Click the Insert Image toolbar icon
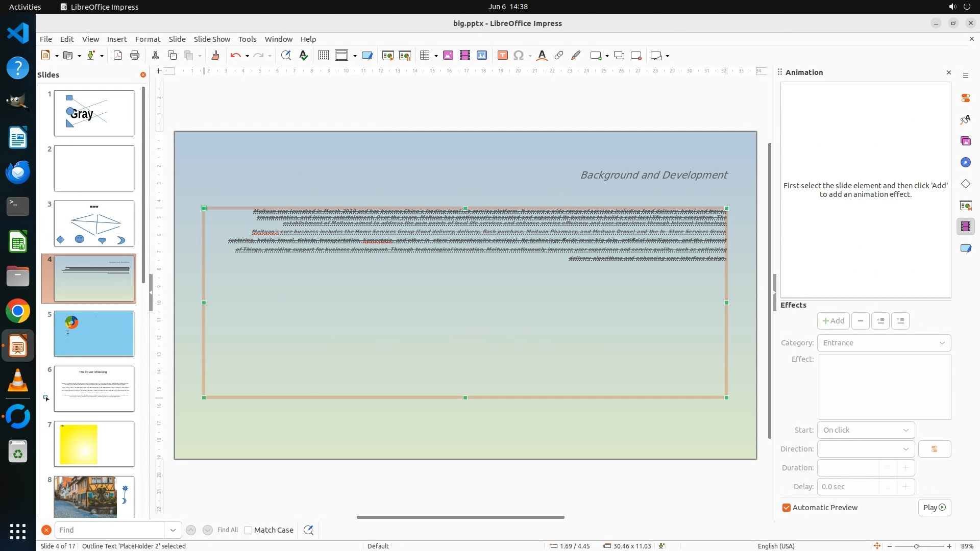This screenshot has height=551, width=980. click(x=448, y=56)
